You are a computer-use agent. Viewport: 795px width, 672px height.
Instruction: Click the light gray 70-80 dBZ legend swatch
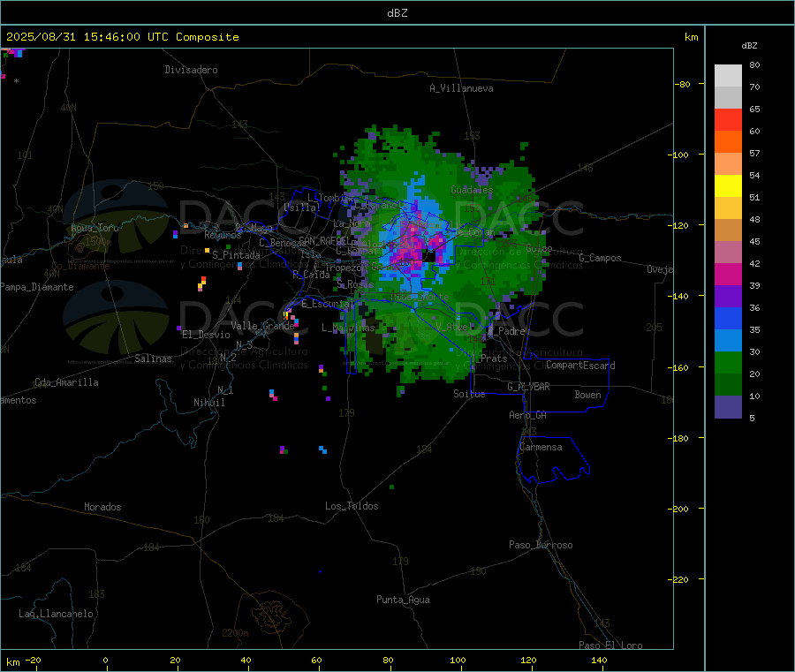pos(728,76)
